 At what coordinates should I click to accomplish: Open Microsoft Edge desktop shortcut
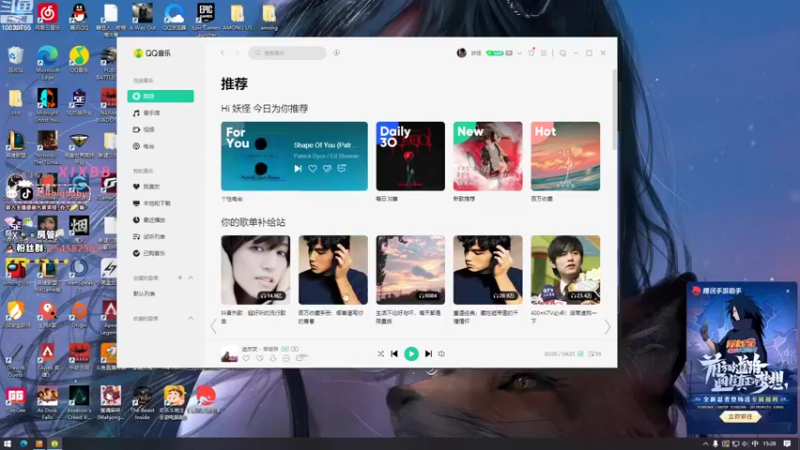[x=47, y=63]
